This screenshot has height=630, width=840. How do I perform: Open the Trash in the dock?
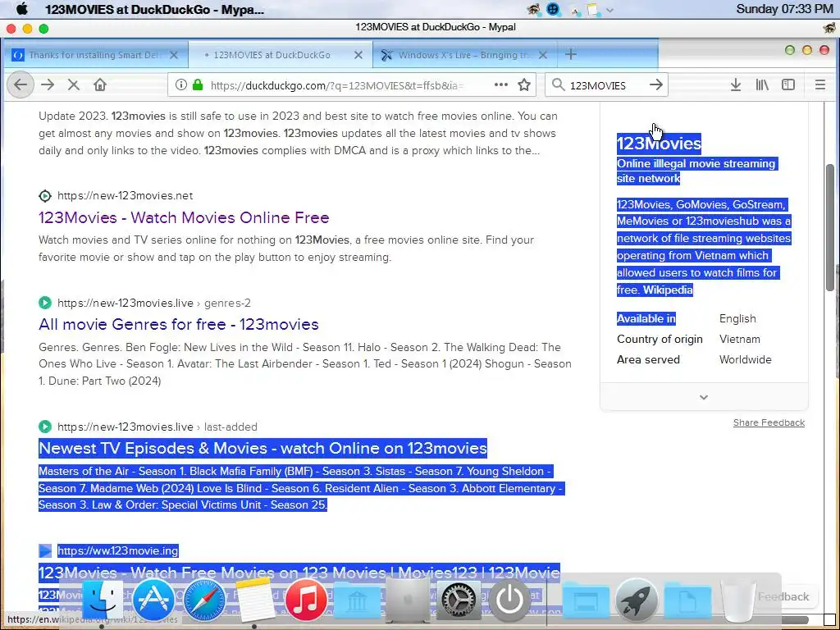(x=738, y=600)
